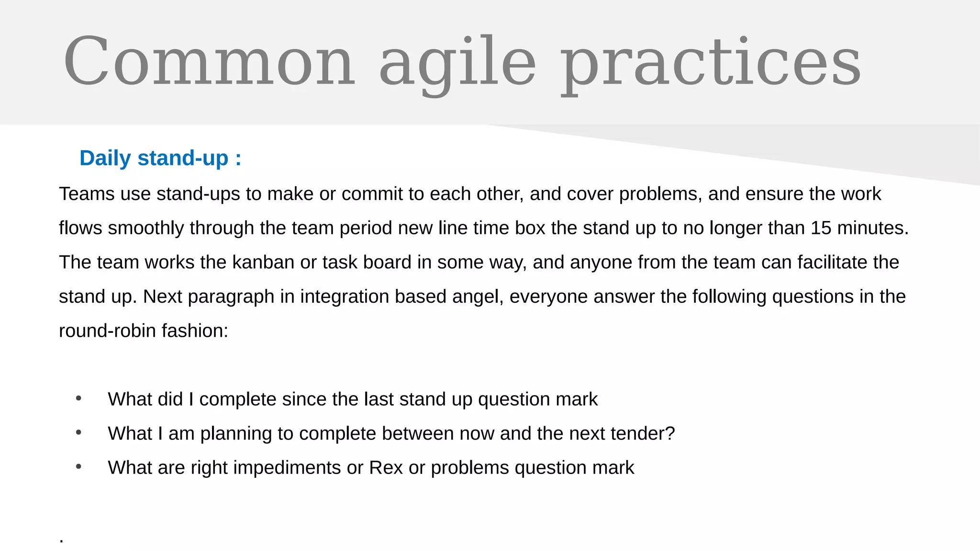Click the "round-robin fashion:" text line
Screen dimensions: 980x551
(x=144, y=331)
